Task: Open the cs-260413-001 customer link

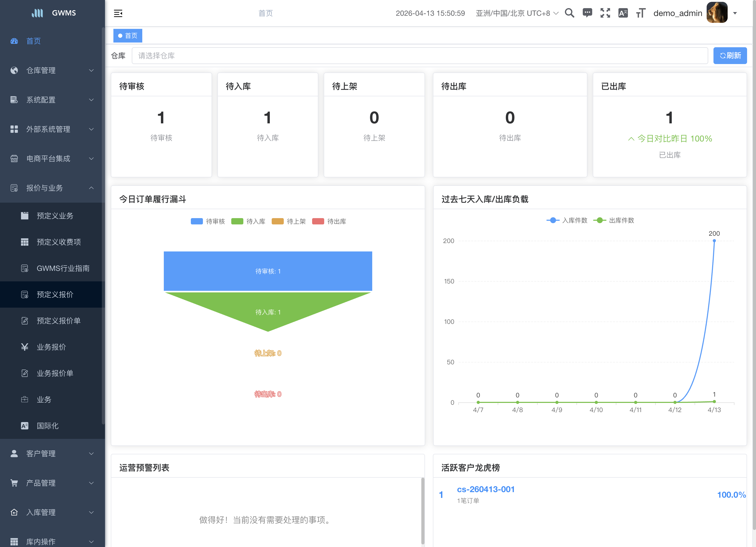Action: 486,489
